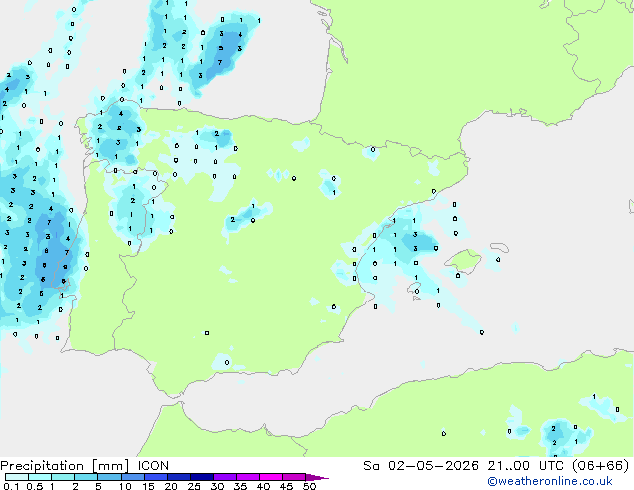Click the 35–40 mm legend swatch
The width and height of the screenshot is (634, 490).
[x=248, y=477]
